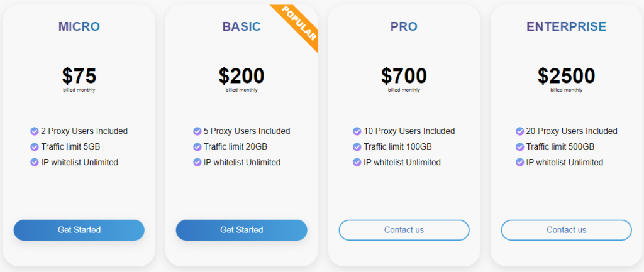The height and width of the screenshot is (272, 644).
Task: Click checkmark icon beside 10 Proxy Users Included
Action: [357, 131]
